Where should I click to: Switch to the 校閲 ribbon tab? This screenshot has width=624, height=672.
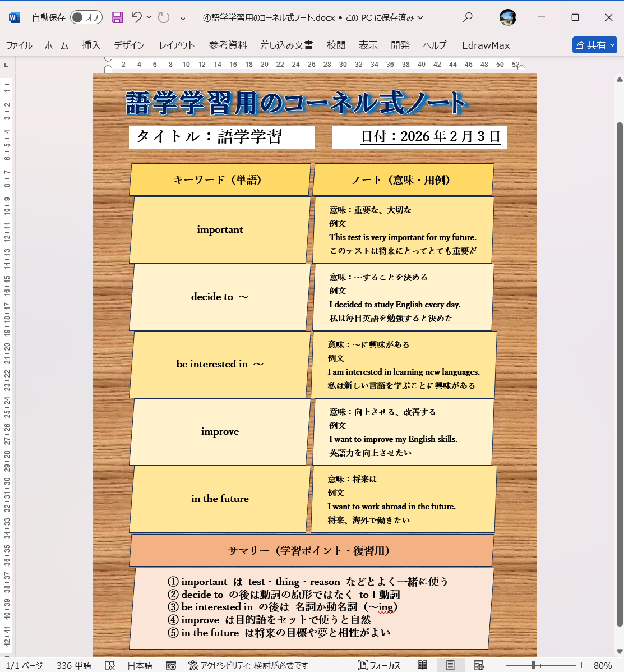point(336,45)
